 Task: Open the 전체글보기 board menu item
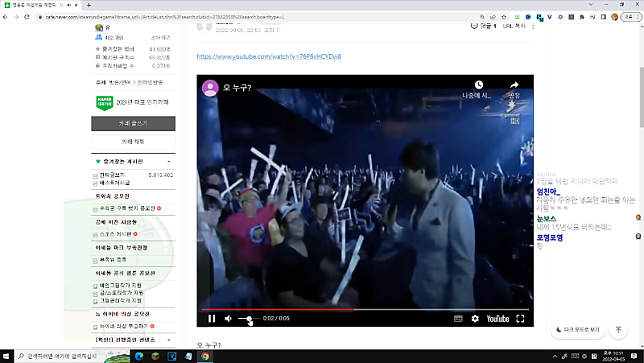[x=111, y=175]
